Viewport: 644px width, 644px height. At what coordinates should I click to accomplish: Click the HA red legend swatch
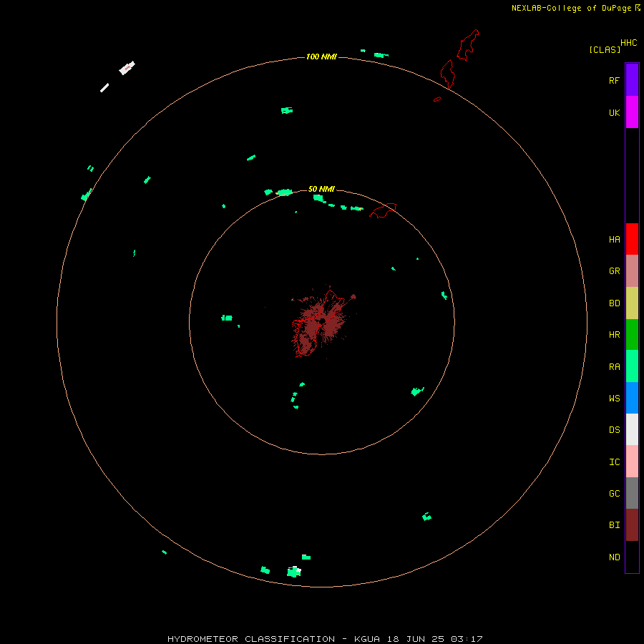click(632, 239)
